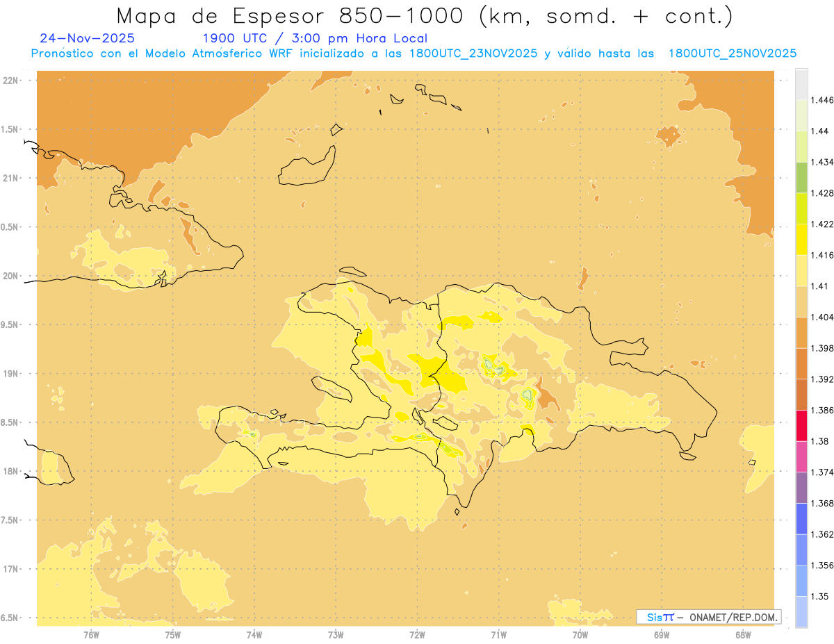Select the '69W' longitude label

click(662, 634)
